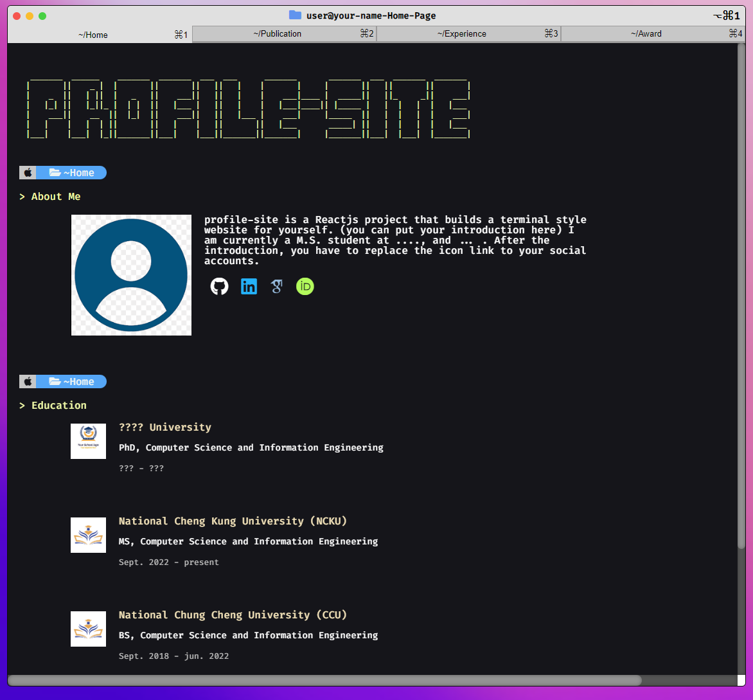Click the ???? University logo

[x=89, y=441]
